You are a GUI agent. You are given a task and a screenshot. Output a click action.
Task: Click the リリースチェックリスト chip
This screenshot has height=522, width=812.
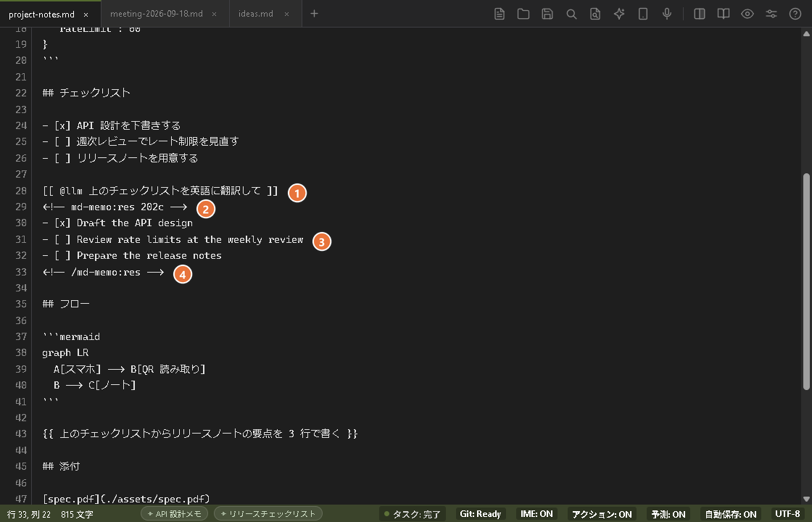[x=268, y=514]
